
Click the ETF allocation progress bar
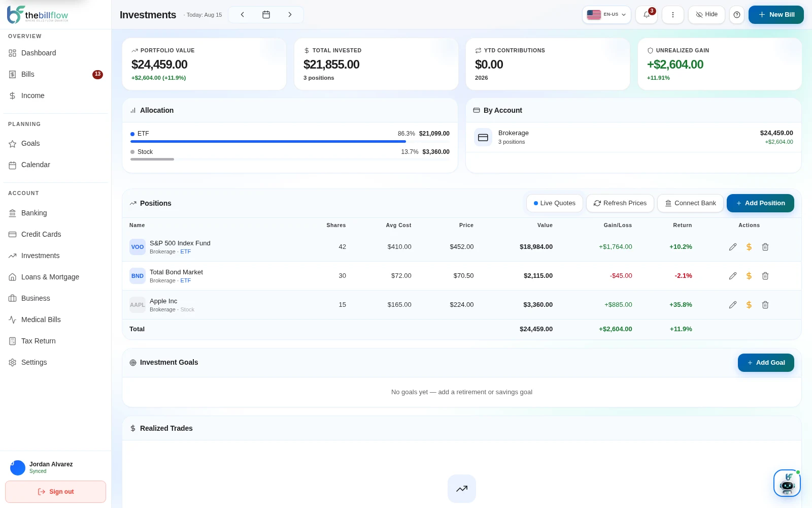point(290,141)
